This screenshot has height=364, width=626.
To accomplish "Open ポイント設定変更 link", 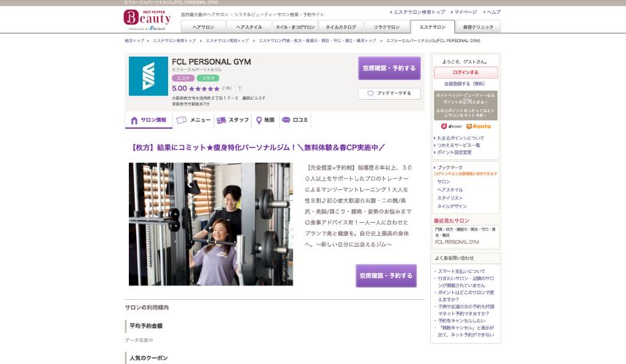I will [x=454, y=152].
